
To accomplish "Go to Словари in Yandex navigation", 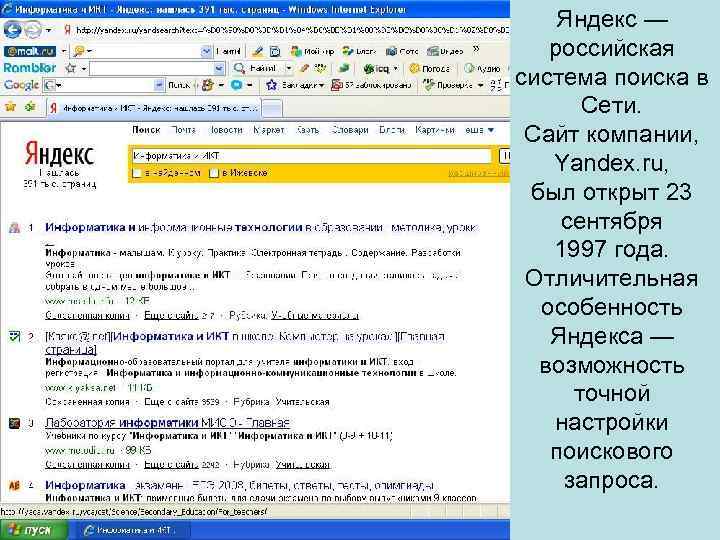I will click(x=350, y=130).
